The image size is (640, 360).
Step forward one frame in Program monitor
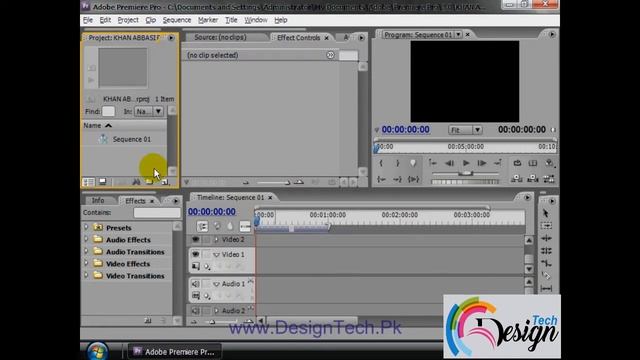tap(482, 163)
